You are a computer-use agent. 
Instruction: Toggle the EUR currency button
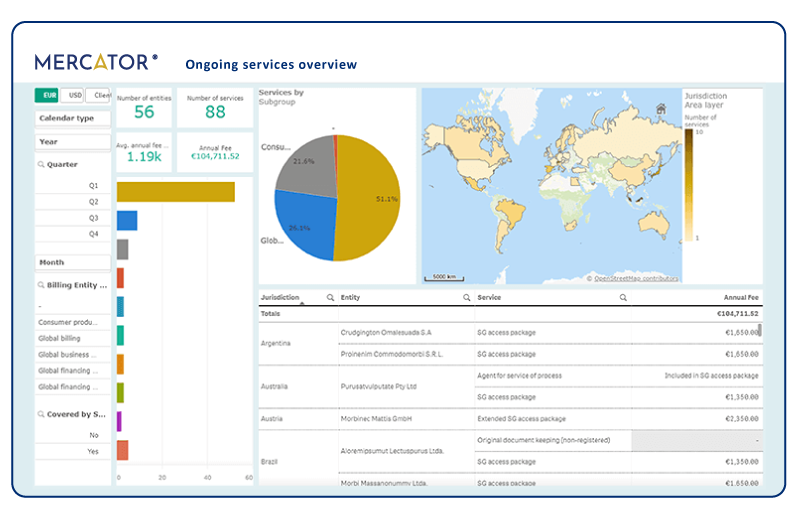point(47,95)
